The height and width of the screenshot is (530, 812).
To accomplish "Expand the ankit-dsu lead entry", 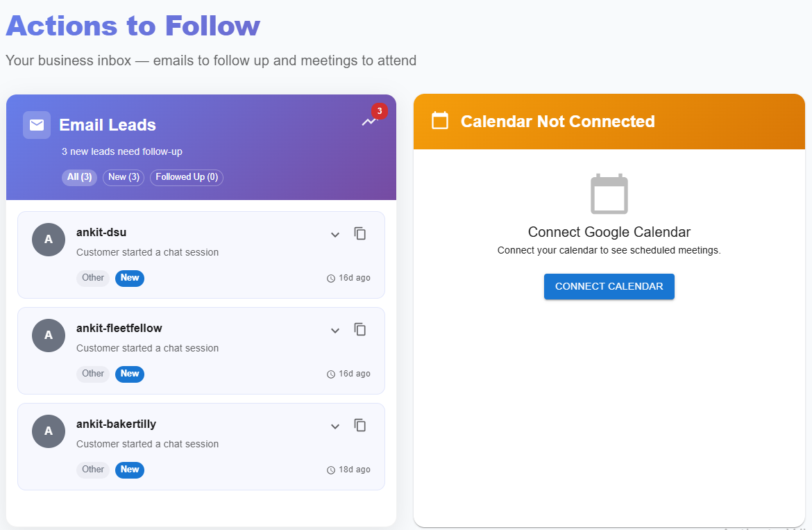I will coord(335,235).
